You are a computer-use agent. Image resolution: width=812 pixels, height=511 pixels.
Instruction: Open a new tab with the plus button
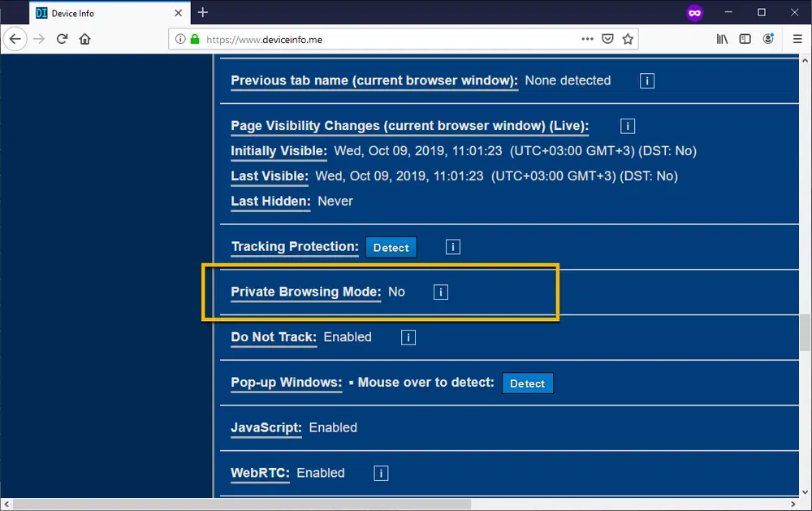pyautogui.click(x=202, y=12)
